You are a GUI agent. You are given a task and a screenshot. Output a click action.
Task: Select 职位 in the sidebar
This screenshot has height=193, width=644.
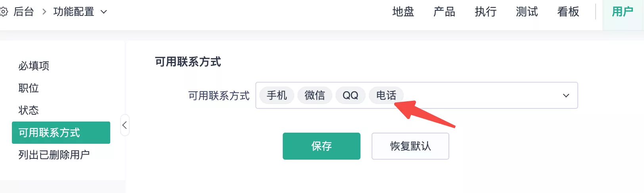tap(29, 88)
